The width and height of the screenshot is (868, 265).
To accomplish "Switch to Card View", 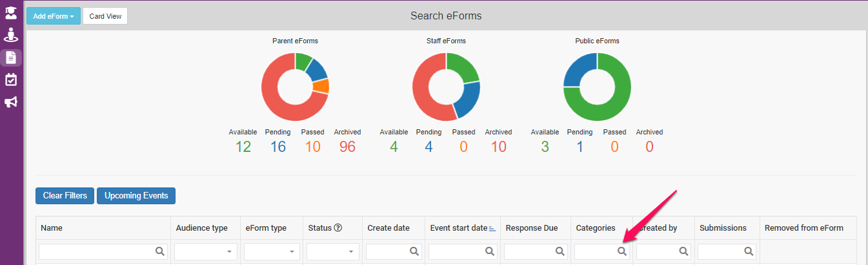I will click(105, 16).
